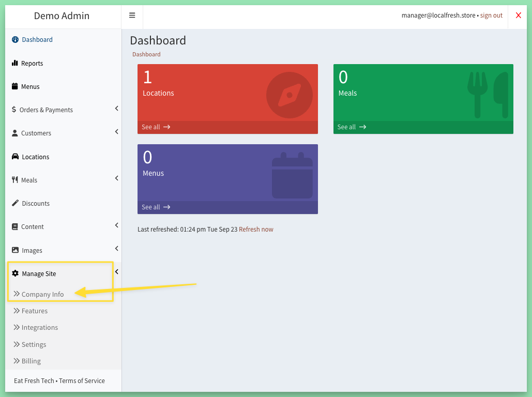532x397 pixels.
Task: Click the Last refreshed timestamp text
Action: pos(187,230)
